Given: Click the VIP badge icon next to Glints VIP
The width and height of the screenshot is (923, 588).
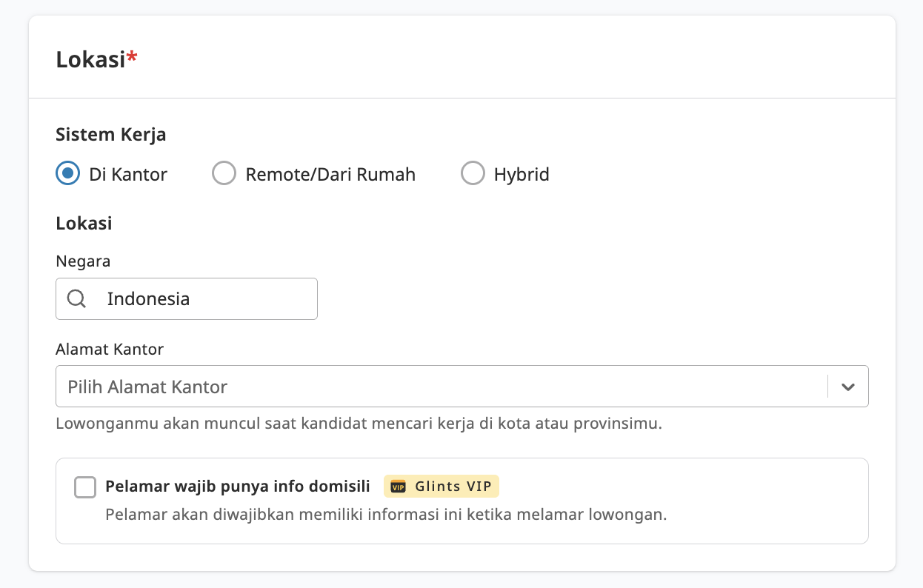Looking at the screenshot, I should 399,486.
